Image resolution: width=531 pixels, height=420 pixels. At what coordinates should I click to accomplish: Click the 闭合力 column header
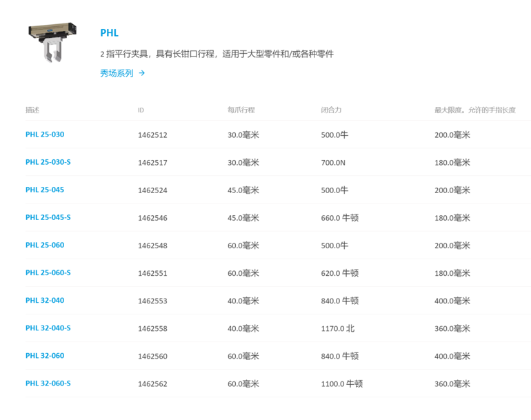tap(331, 110)
